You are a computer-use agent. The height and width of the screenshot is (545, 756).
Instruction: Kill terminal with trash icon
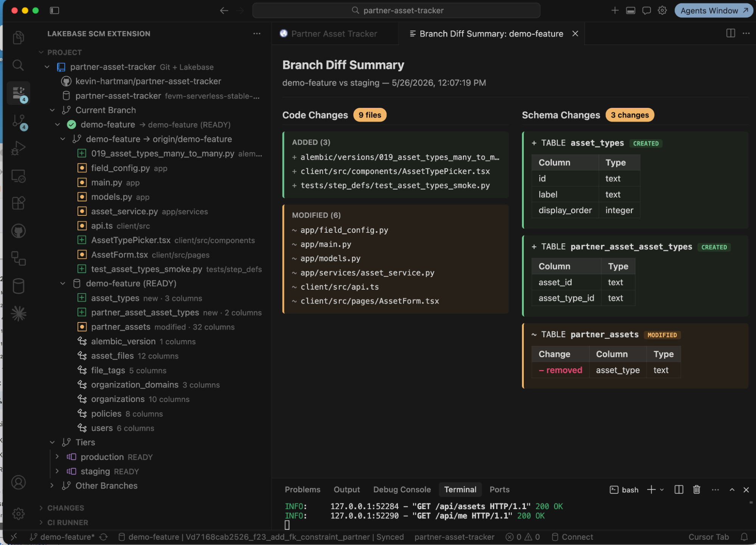point(697,489)
